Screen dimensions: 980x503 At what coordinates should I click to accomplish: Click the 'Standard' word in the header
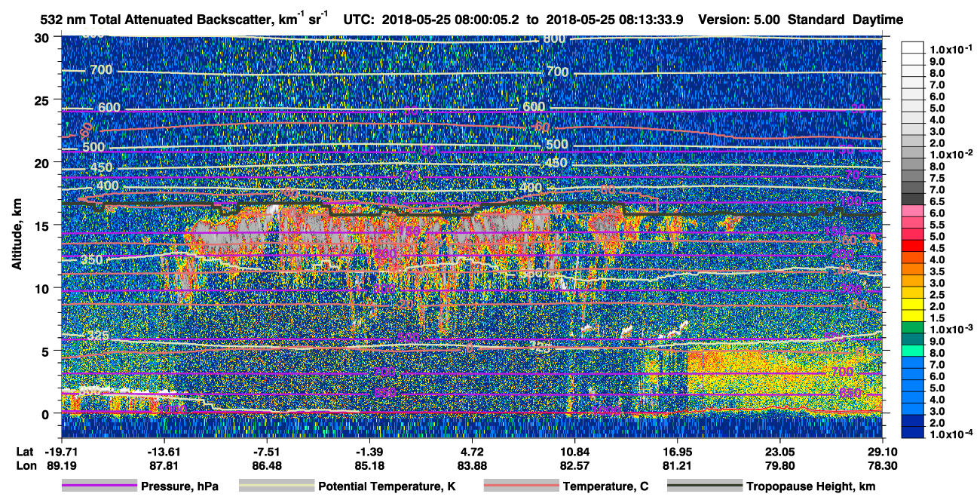pyautogui.click(x=816, y=20)
